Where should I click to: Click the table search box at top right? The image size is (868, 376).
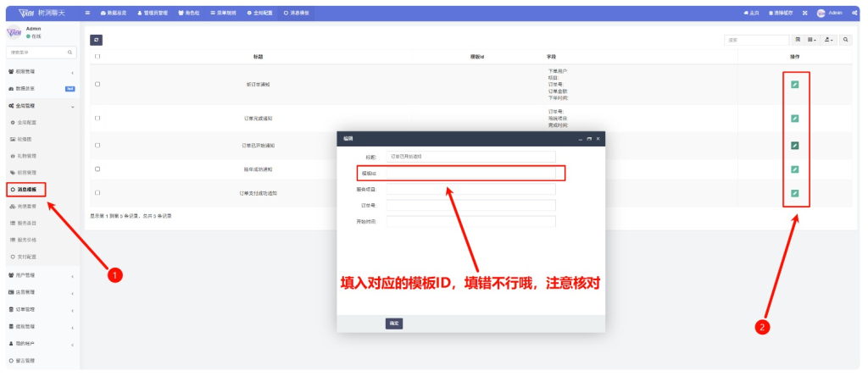pyautogui.click(x=757, y=40)
